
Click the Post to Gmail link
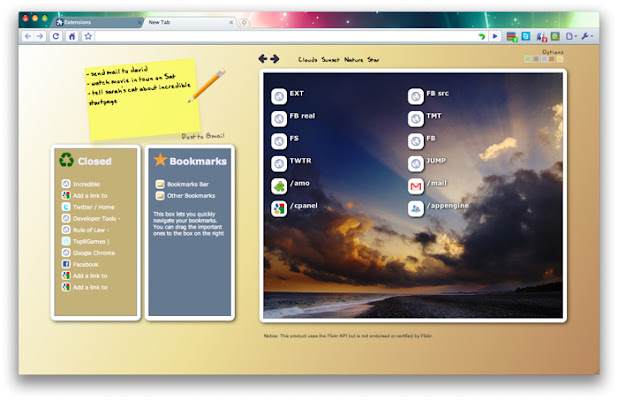click(203, 136)
